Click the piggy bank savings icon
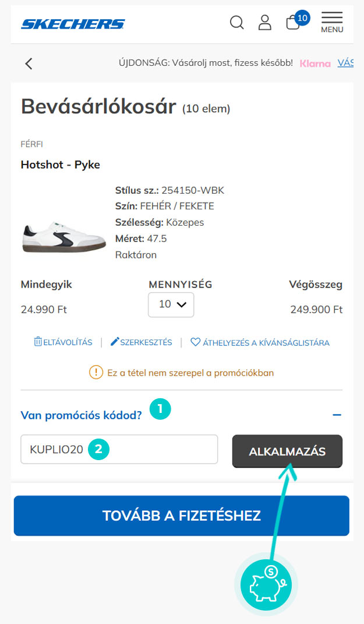364x624 pixels. point(266,584)
